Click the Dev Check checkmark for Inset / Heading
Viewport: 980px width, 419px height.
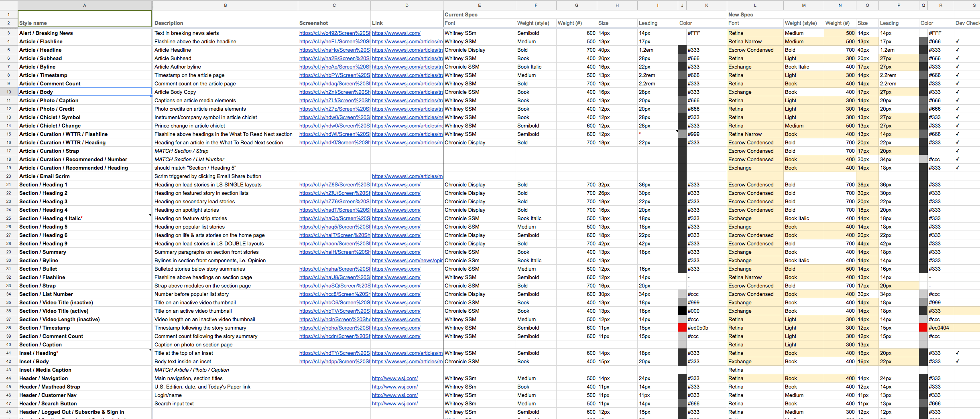point(957,353)
